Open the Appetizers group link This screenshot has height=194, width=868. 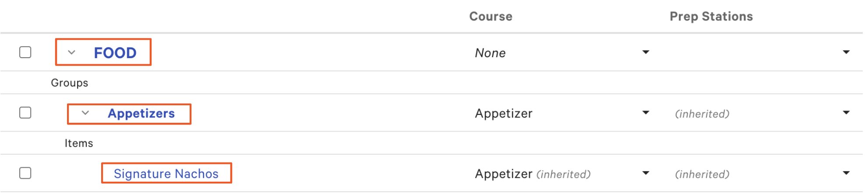(x=141, y=114)
